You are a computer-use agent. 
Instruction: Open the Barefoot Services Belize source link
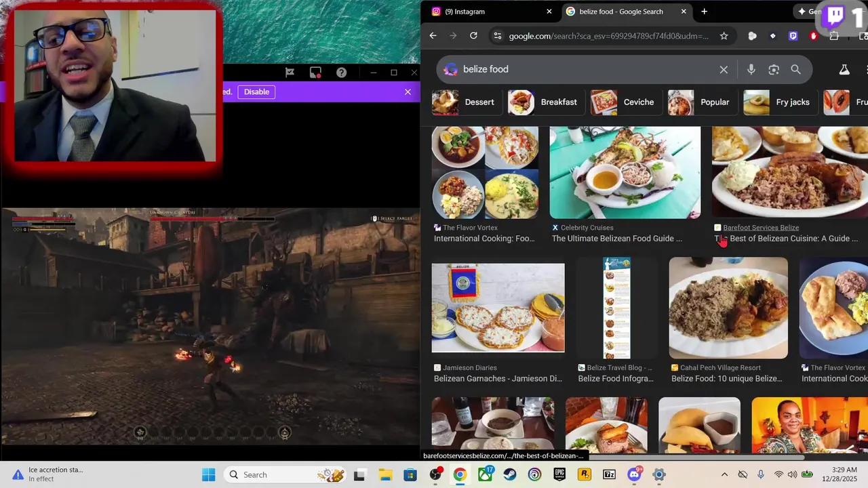[761, 228]
